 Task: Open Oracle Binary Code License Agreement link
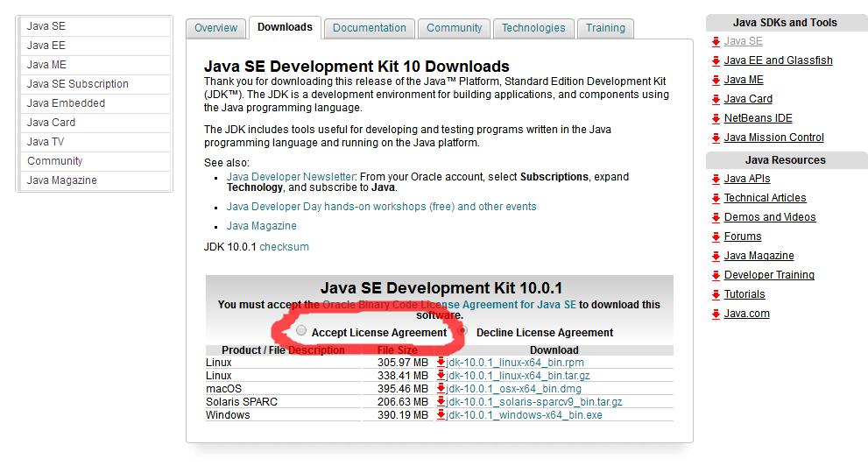click(x=449, y=305)
